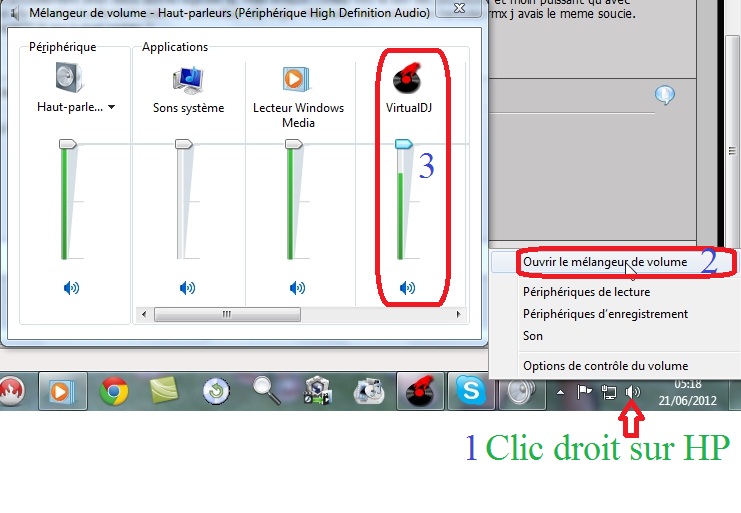
Task: Click the taskbar clock showing 21/06/2012
Action: tap(688, 392)
